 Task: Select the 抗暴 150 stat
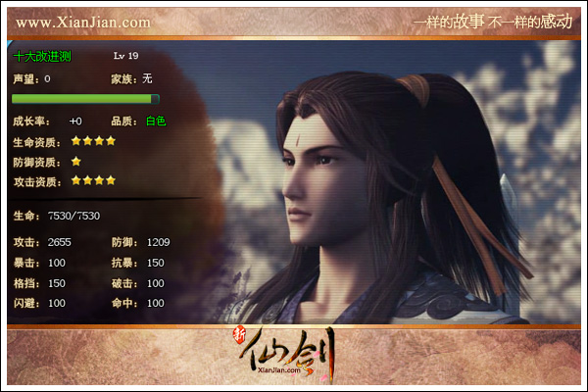[x=137, y=263]
